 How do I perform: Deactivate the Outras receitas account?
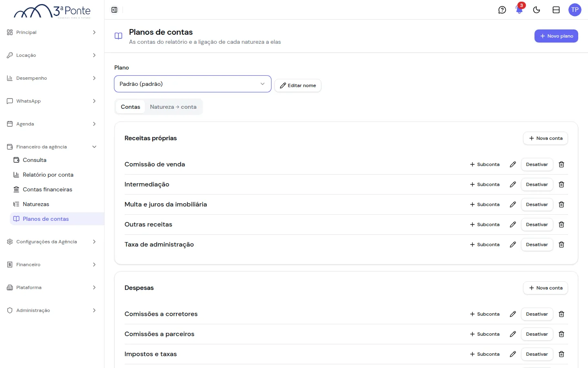pos(537,224)
